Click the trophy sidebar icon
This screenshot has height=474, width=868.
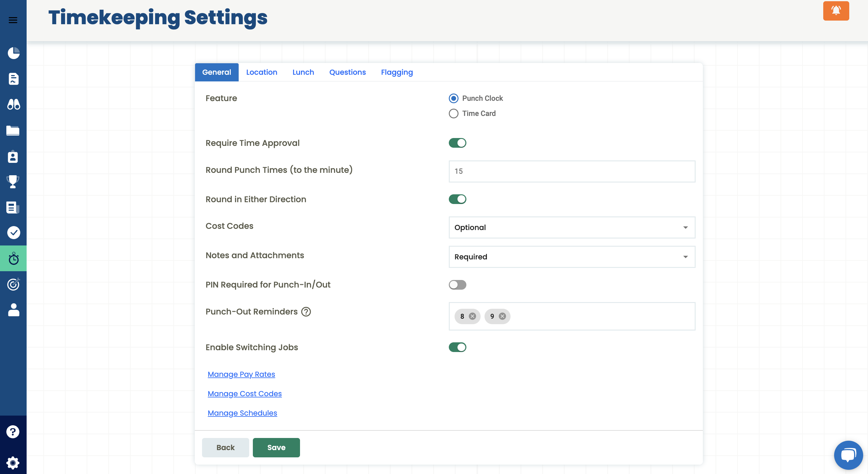[x=13, y=182]
